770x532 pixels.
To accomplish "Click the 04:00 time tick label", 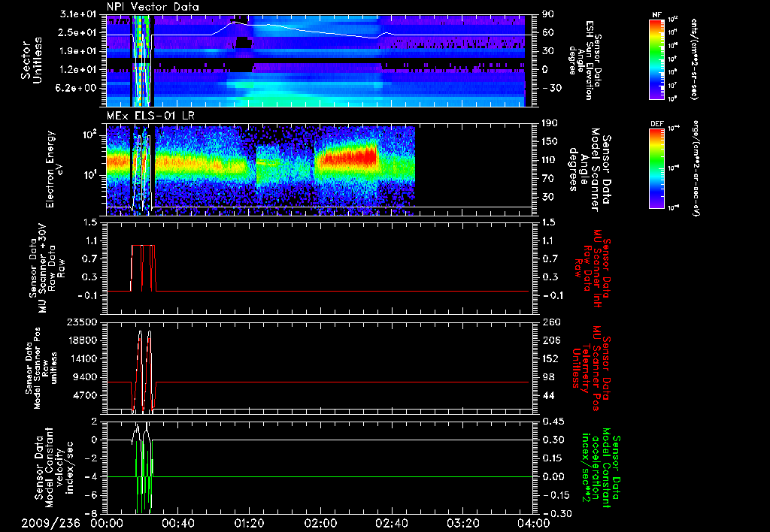I will pyautogui.click(x=534, y=523).
